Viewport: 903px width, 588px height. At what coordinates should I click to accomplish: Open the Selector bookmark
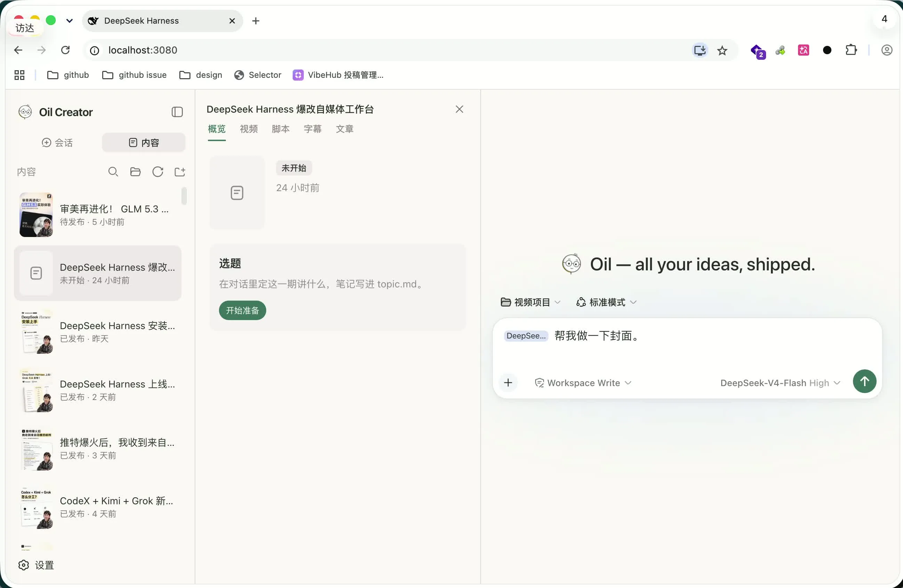coord(258,75)
